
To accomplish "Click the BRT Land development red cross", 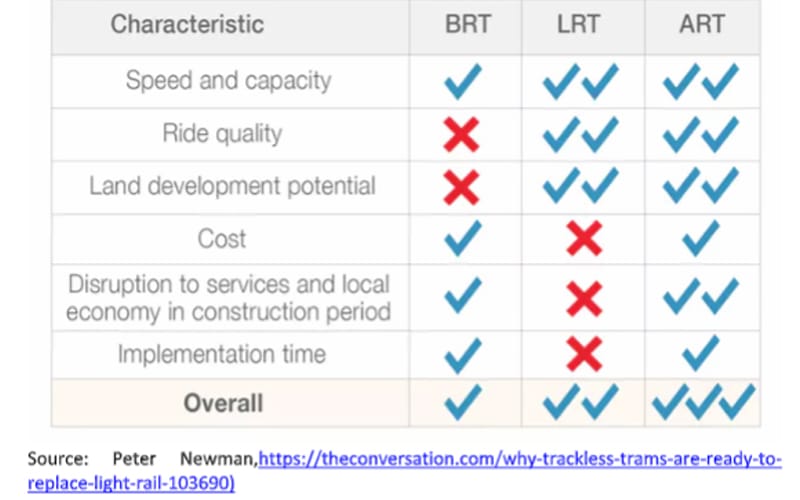I will click(461, 186).
